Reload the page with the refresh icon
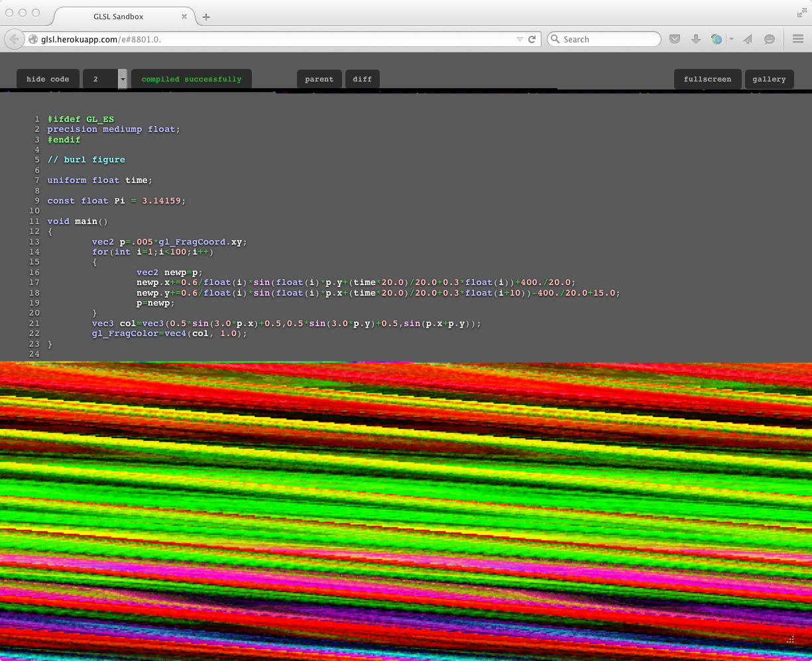 tap(532, 40)
